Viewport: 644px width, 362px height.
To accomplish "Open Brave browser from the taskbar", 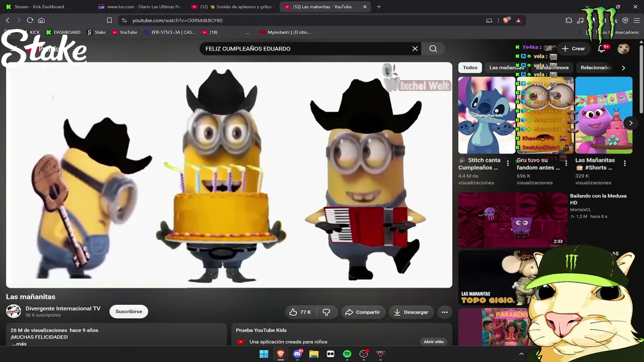I will (281, 354).
